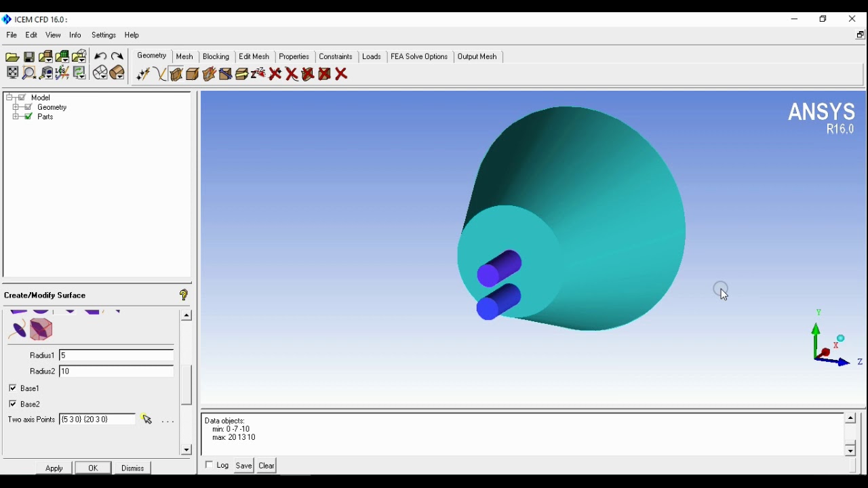
Task: Open help for Create/Modify Surface
Action: pyautogui.click(x=184, y=295)
